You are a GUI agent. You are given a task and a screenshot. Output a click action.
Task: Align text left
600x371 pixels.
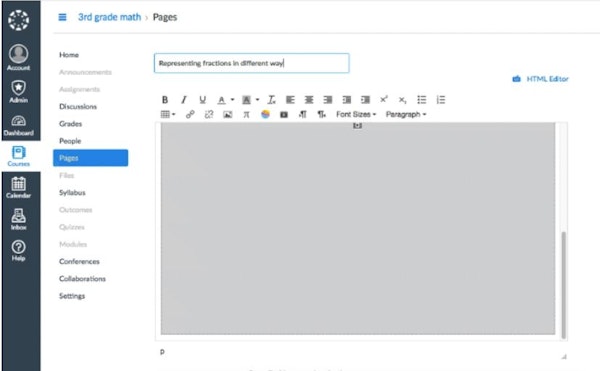pyautogui.click(x=290, y=100)
